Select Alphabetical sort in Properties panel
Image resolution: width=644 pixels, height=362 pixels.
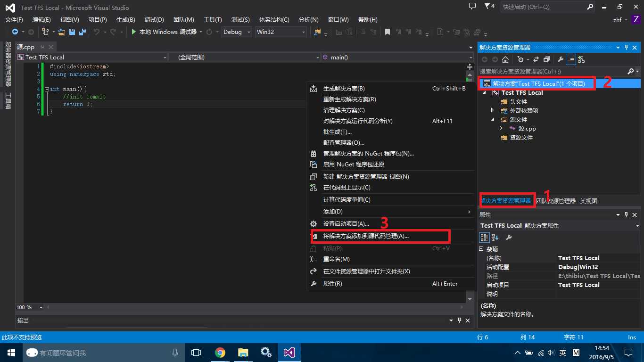point(495,237)
